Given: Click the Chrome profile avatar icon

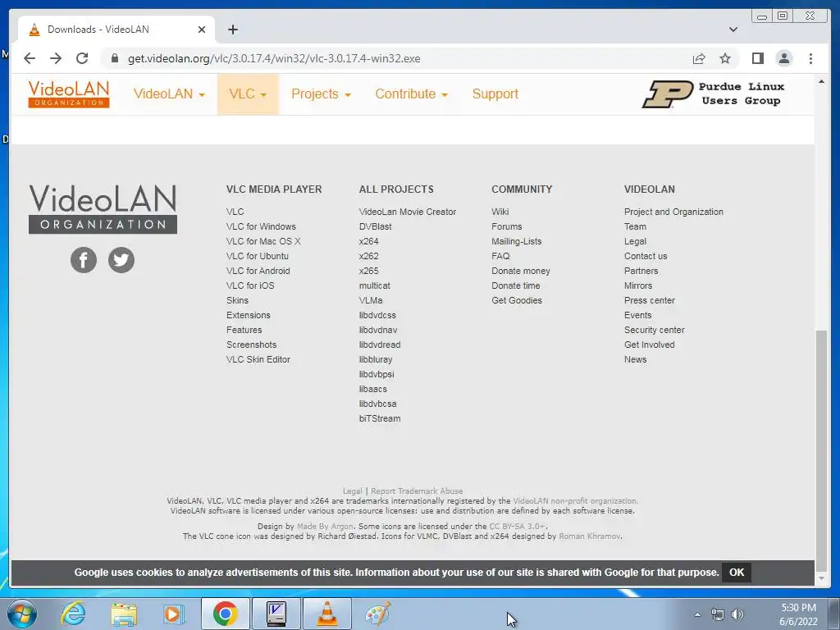Looking at the screenshot, I should (x=783, y=58).
